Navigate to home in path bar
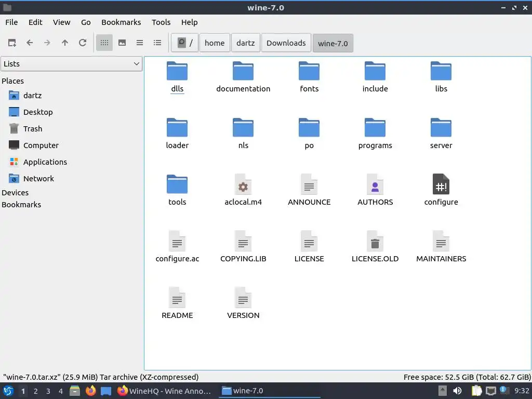The height and width of the screenshot is (399, 532). 215,43
